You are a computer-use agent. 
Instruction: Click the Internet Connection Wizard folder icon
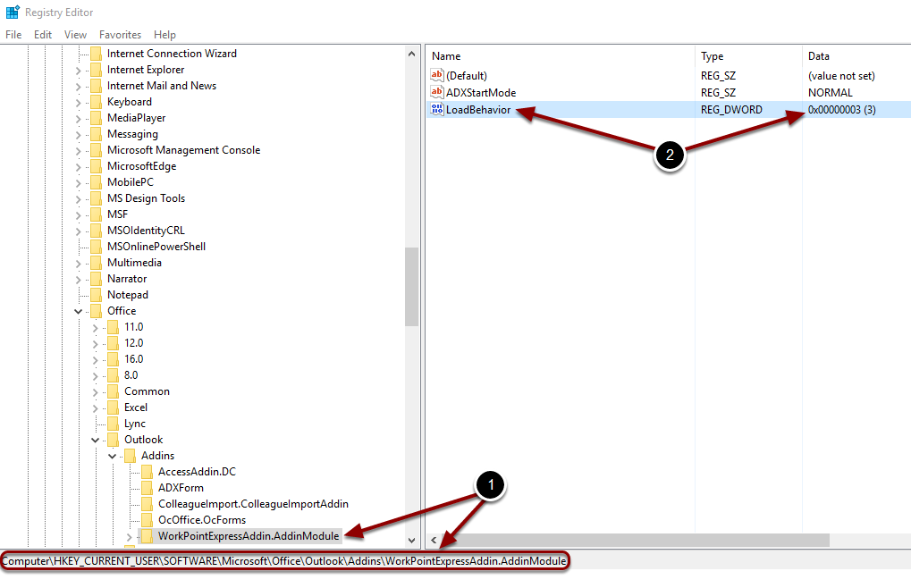[96, 54]
